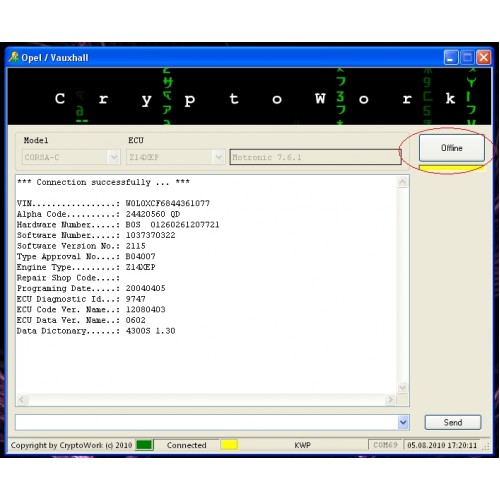Click the Repair Shop Code line
The width and height of the screenshot is (500, 500).
68,278
